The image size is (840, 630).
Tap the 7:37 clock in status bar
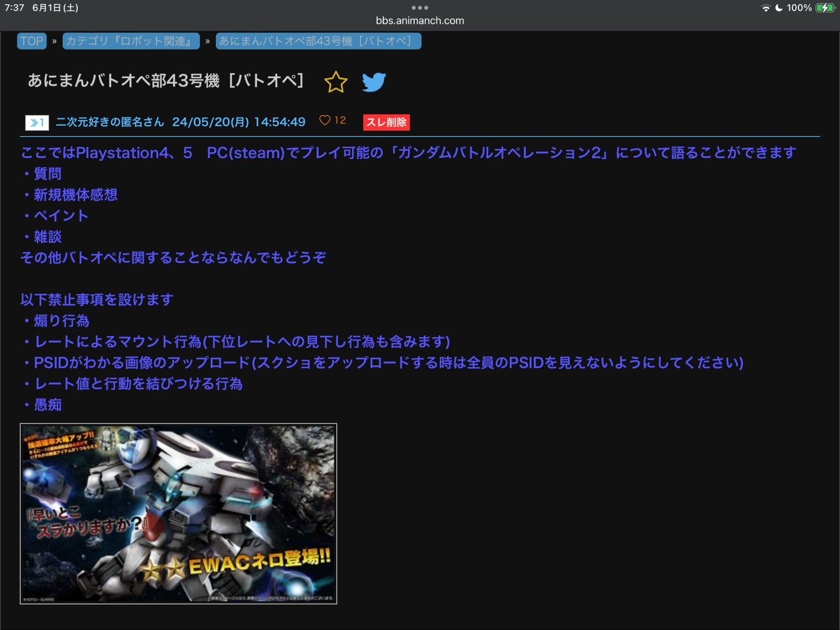point(14,8)
